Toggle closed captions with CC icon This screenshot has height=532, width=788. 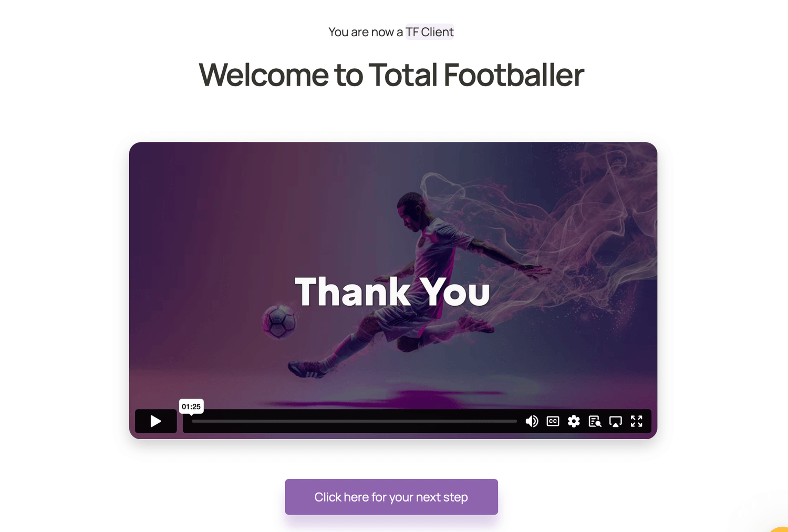pyautogui.click(x=553, y=421)
